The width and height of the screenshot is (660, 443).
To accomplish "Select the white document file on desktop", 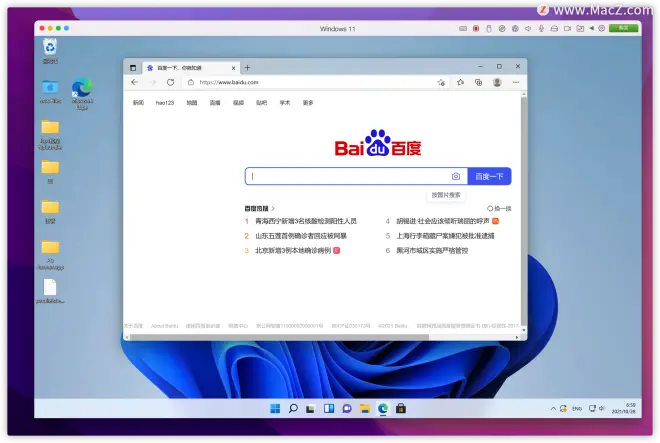I will [50, 291].
